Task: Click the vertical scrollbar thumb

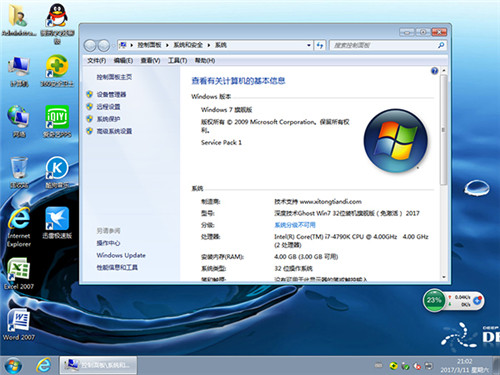Action: coord(443,130)
